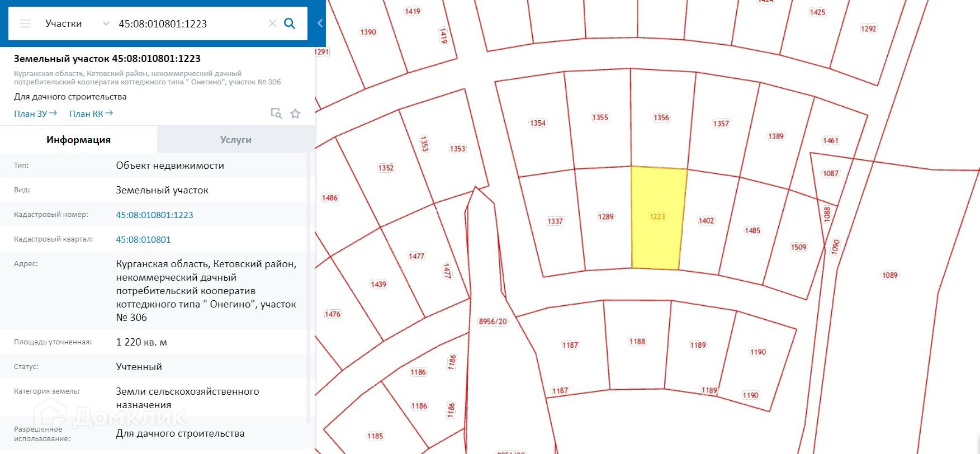Image resolution: width=980 pixels, height=454 pixels.
Task: Collapse the side panel with arrow
Action: (320, 23)
